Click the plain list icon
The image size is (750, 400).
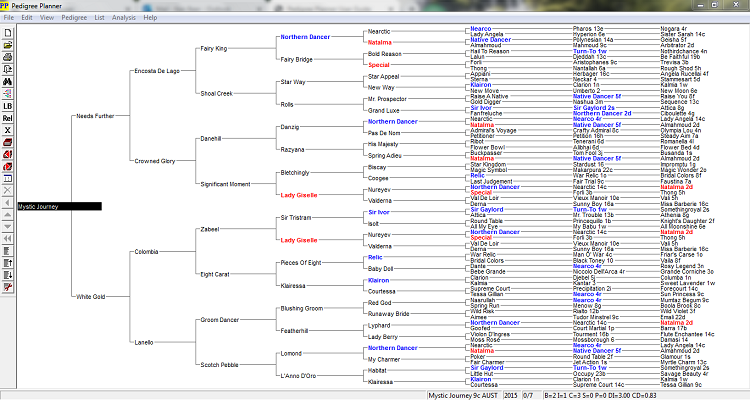click(7, 251)
